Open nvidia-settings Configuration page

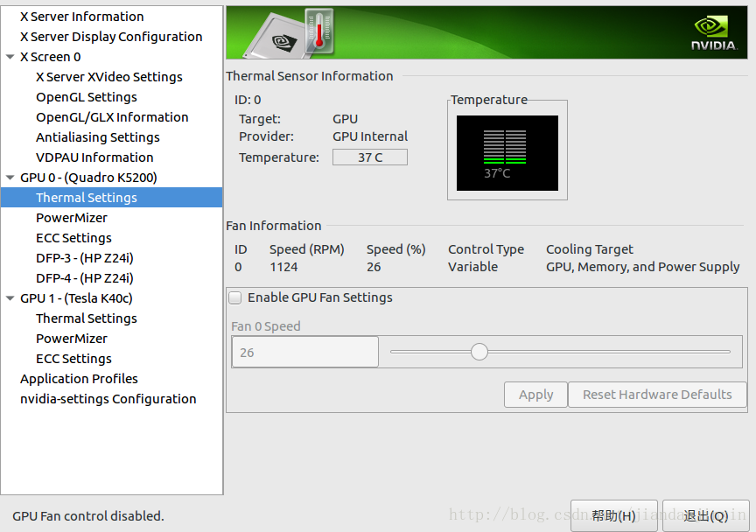108,399
